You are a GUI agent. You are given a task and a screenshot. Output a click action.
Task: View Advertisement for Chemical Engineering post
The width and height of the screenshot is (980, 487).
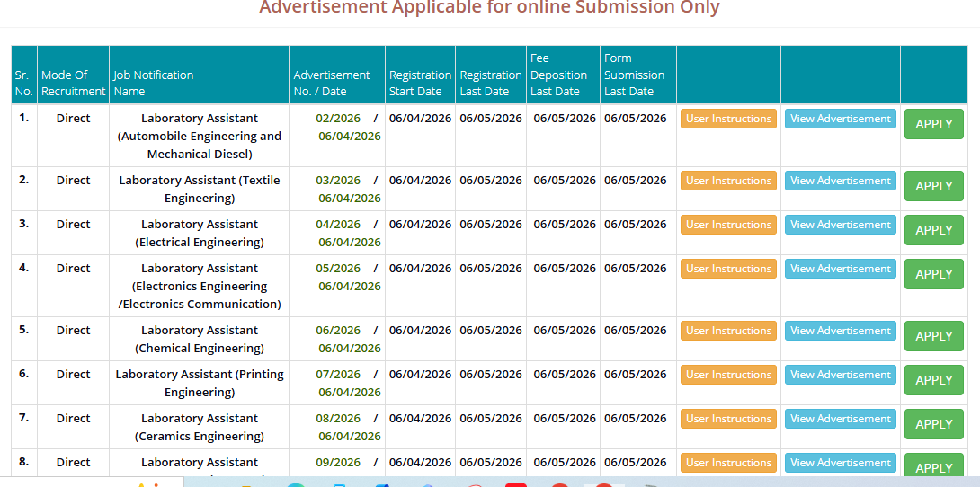tap(840, 331)
